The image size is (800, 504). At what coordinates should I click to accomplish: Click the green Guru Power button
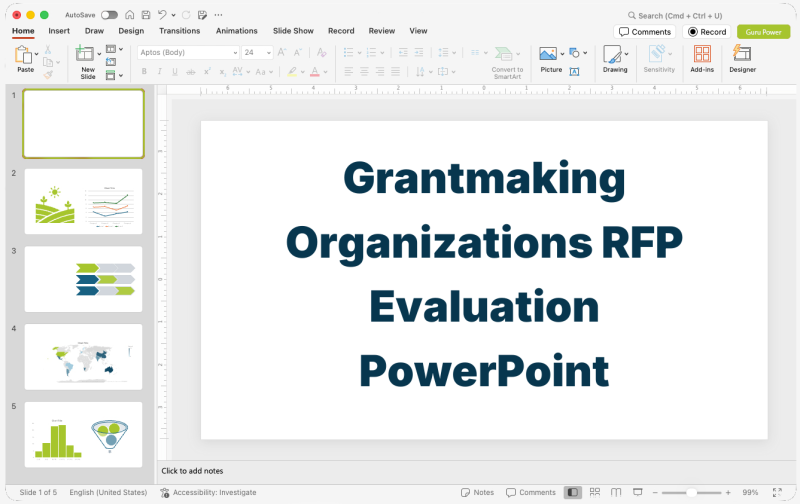click(764, 32)
